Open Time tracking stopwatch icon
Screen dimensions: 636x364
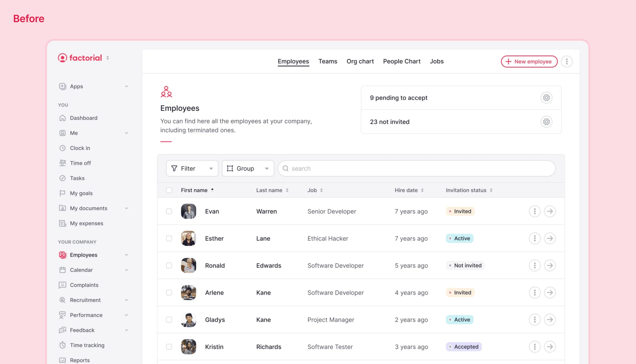[x=63, y=345]
